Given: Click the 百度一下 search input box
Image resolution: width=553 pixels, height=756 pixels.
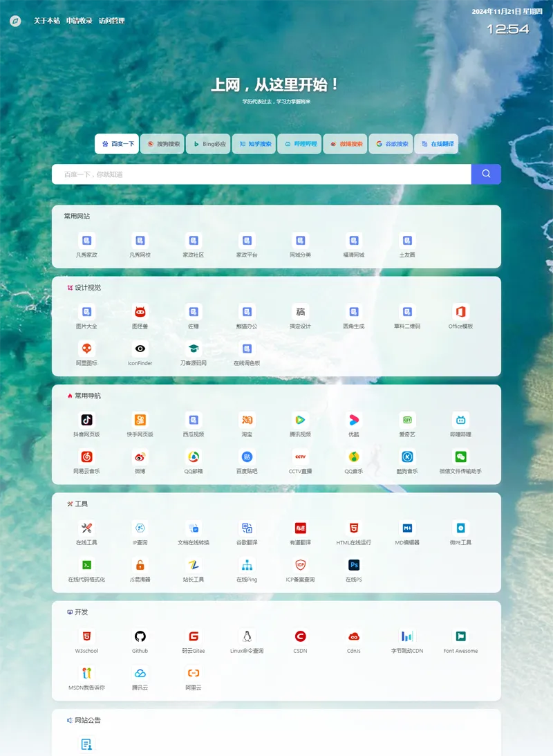Looking at the screenshot, I should click(263, 174).
